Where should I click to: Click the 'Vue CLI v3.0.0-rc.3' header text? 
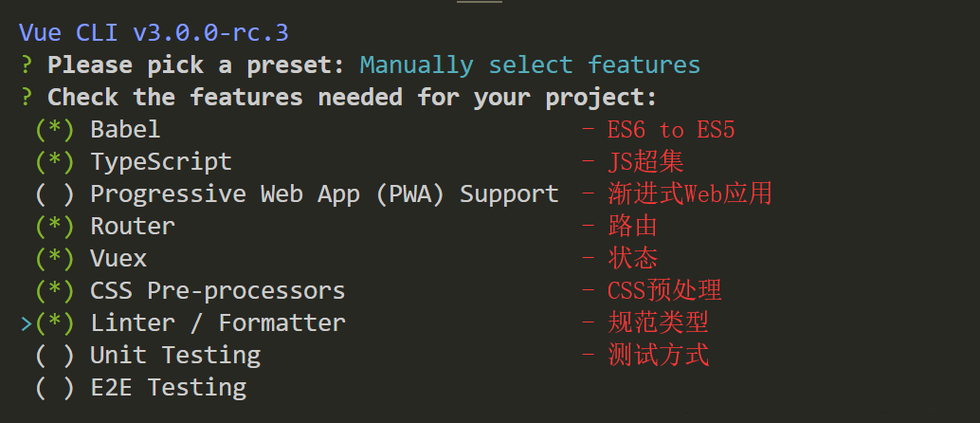pyautogui.click(x=154, y=32)
